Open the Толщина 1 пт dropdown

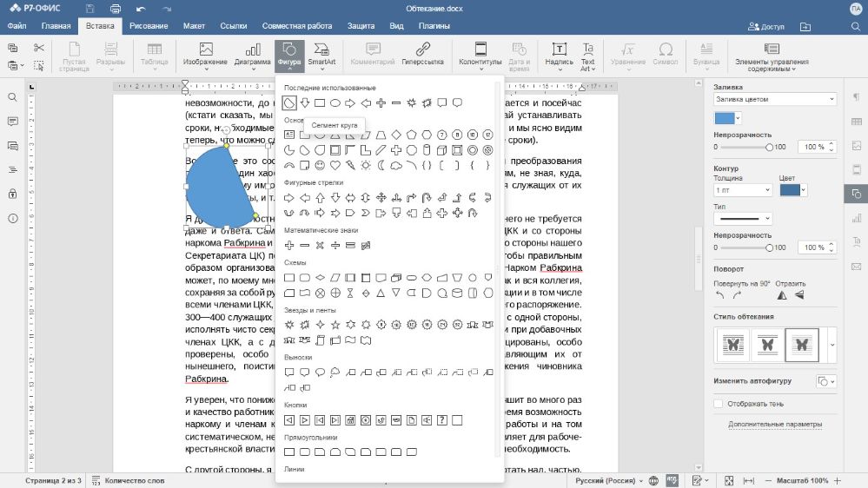coord(742,189)
